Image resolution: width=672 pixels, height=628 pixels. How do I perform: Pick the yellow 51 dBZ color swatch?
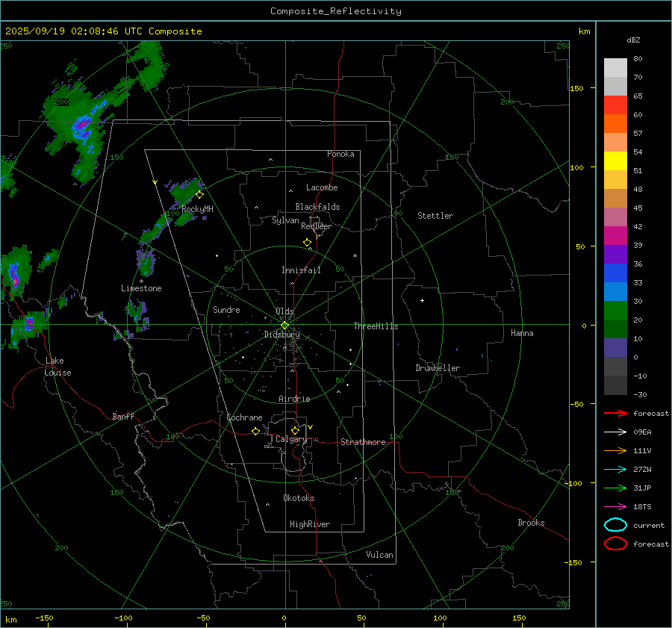pyautogui.click(x=615, y=161)
